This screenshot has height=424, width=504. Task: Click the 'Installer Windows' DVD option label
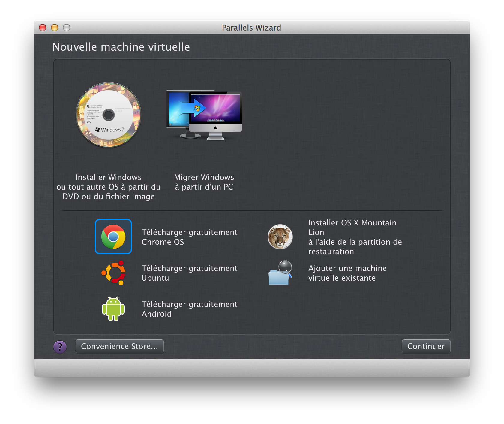point(109,187)
